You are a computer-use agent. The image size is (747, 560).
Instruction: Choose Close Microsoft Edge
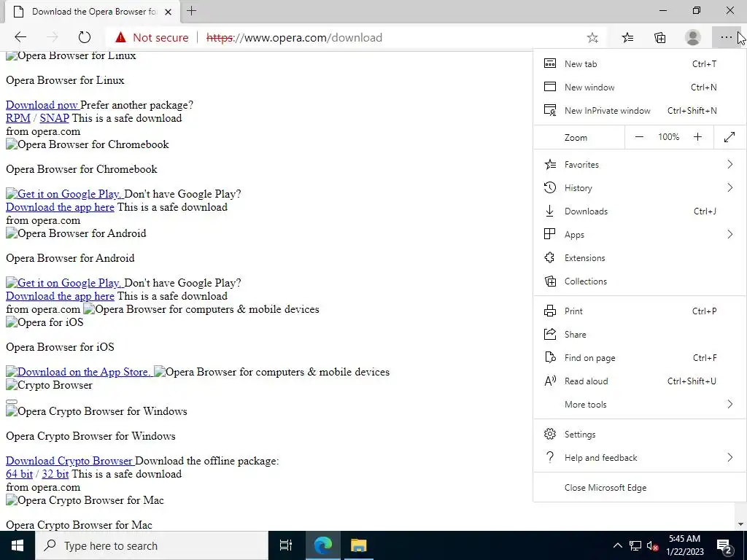click(639, 488)
